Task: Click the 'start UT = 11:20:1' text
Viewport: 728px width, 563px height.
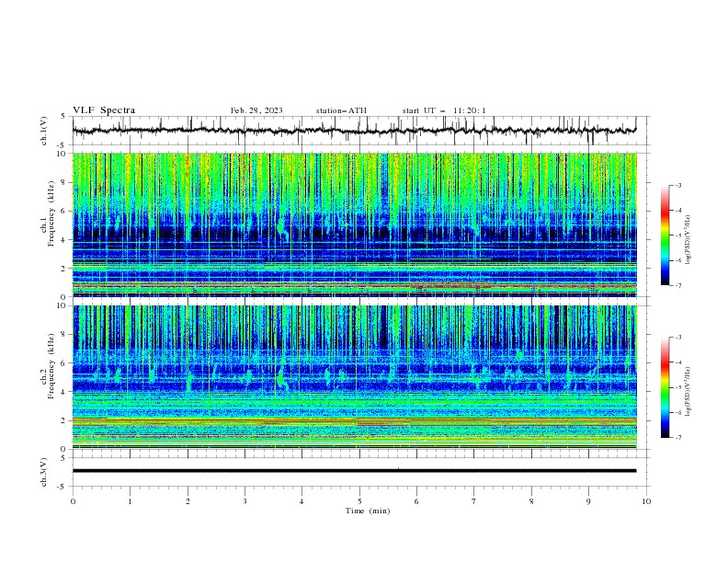Action: [444, 110]
